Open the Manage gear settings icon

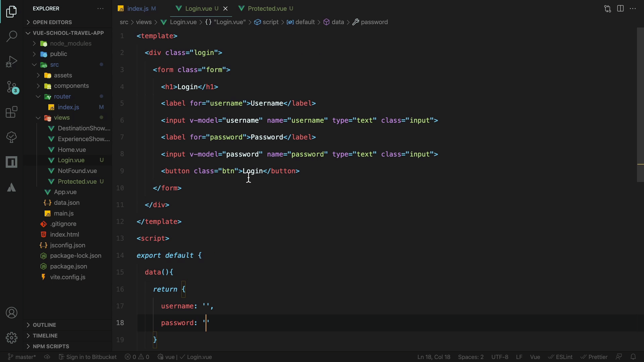[x=11, y=338]
